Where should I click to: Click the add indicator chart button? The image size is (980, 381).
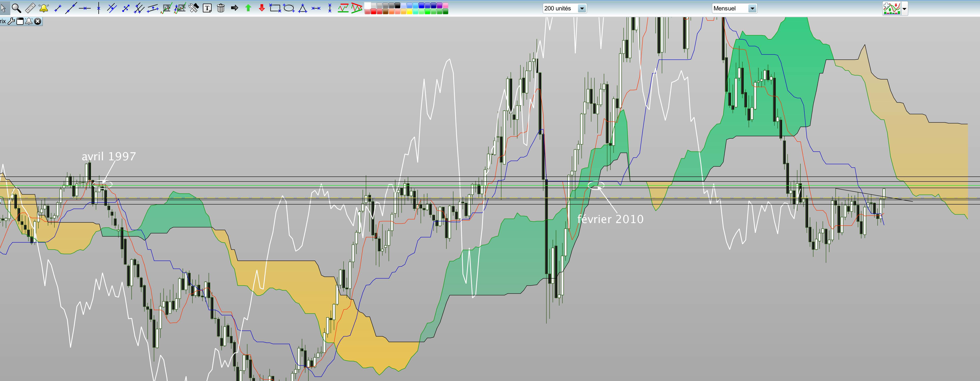[x=892, y=8]
